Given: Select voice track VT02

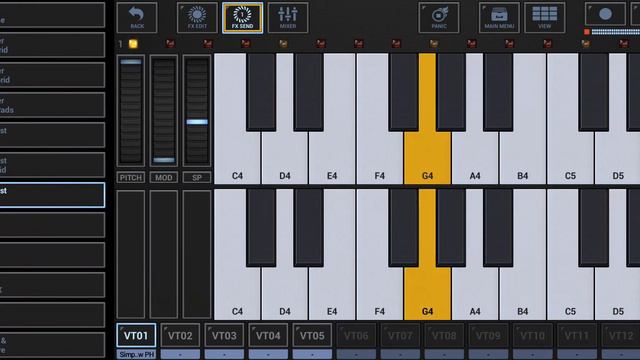Looking at the screenshot, I should (180, 336).
